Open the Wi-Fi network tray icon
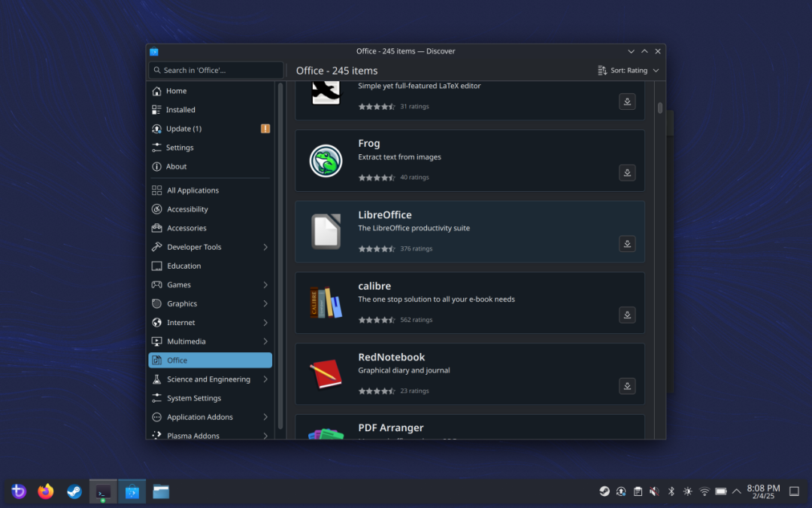The height and width of the screenshot is (508, 812). (x=704, y=491)
